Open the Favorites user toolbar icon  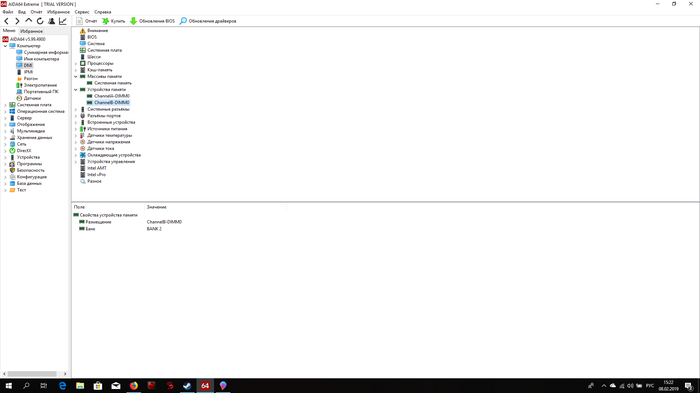pos(51,21)
